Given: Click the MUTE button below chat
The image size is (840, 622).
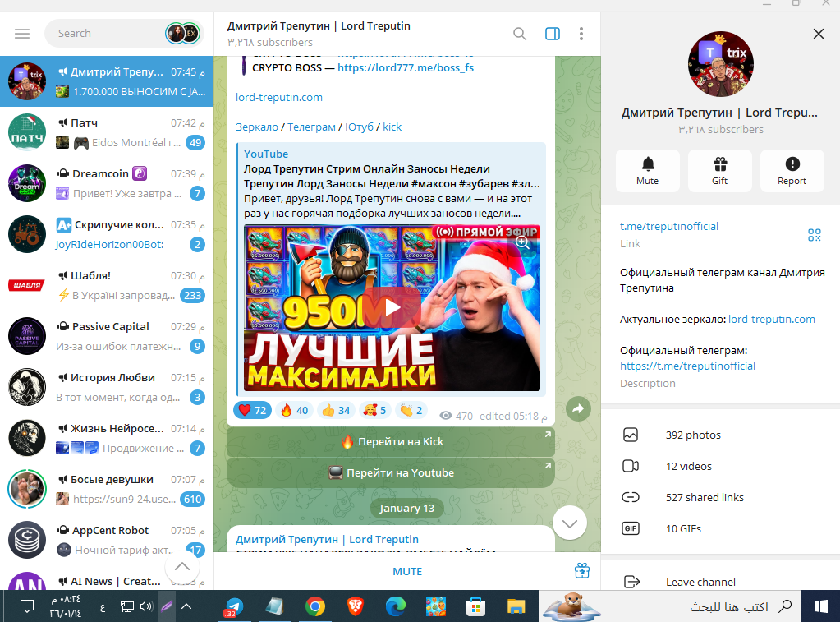Looking at the screenshot, I should coord(407,572).
